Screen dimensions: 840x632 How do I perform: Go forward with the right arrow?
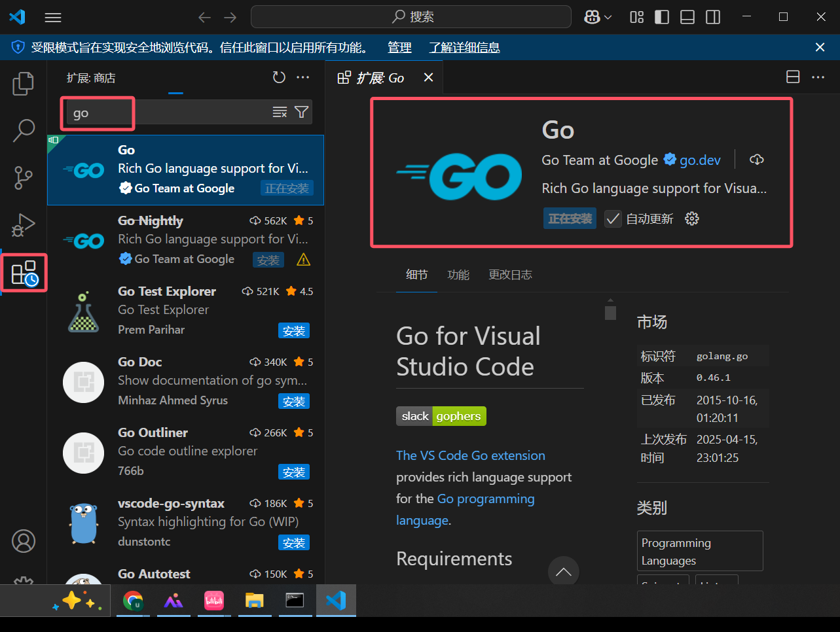(x=230, y=18)
